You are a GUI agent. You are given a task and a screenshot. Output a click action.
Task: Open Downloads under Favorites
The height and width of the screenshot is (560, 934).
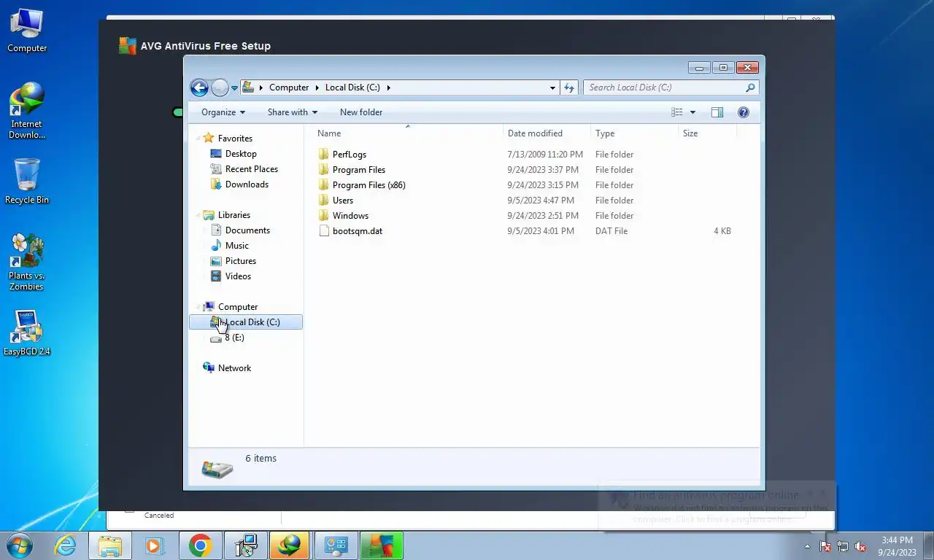247,184
